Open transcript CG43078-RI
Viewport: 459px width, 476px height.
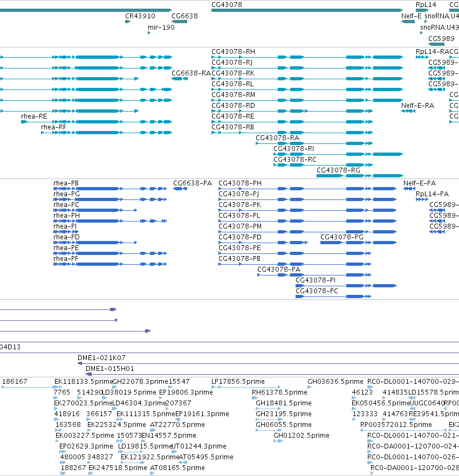(338, 154)
